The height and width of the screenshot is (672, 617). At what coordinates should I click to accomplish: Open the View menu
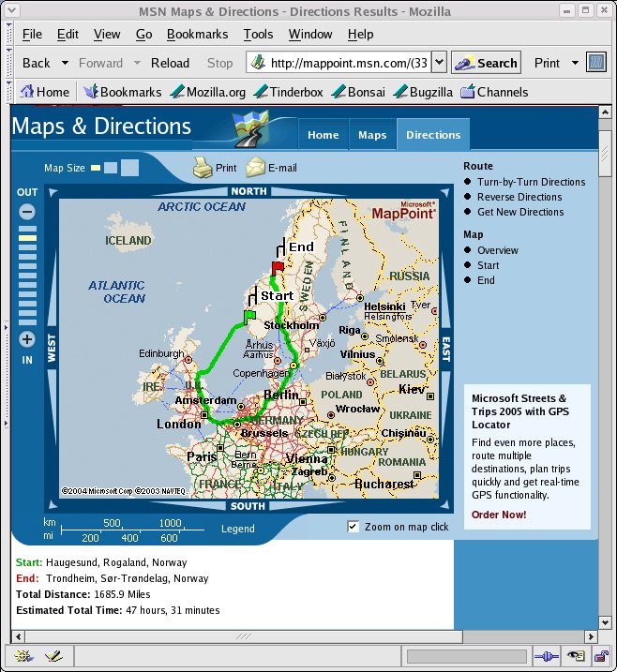107,34
